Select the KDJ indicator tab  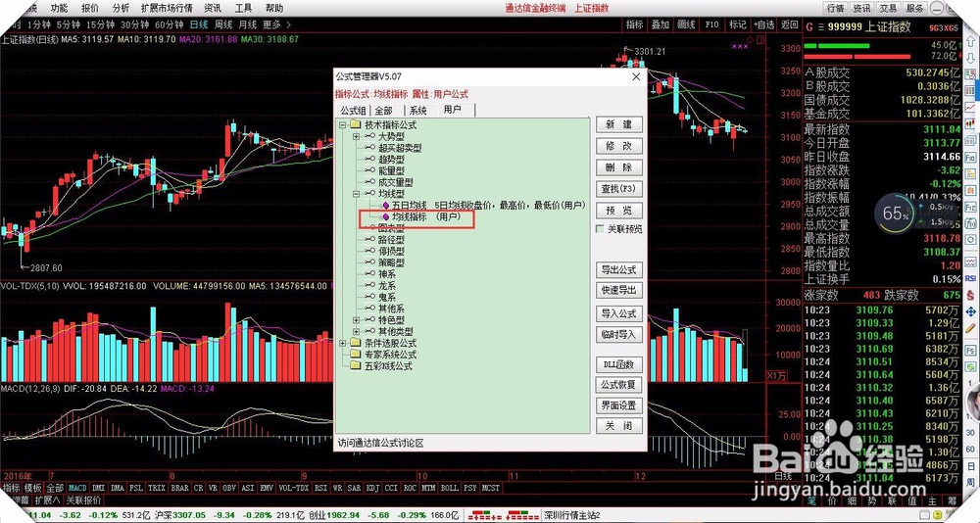(x=373, y=488)
